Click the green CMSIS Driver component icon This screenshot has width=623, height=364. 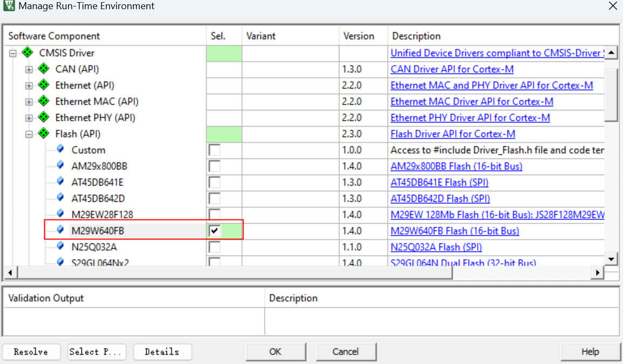(x=28, y=53)
